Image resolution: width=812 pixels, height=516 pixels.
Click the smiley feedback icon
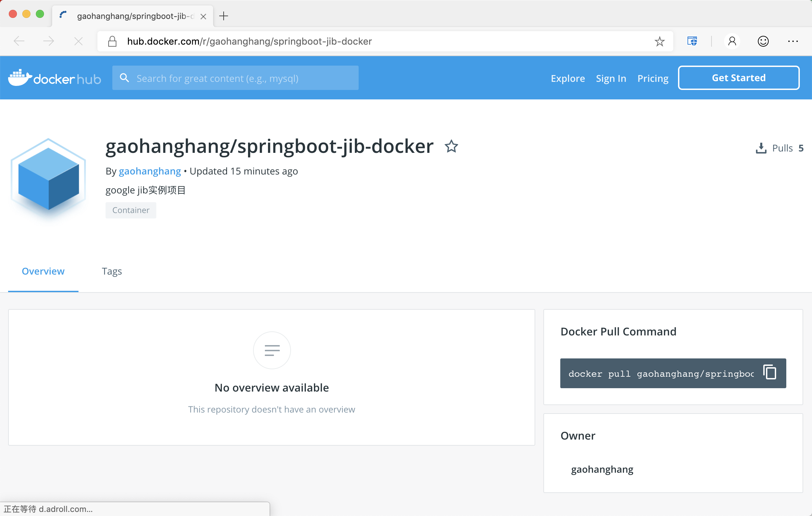coord(763,42)
